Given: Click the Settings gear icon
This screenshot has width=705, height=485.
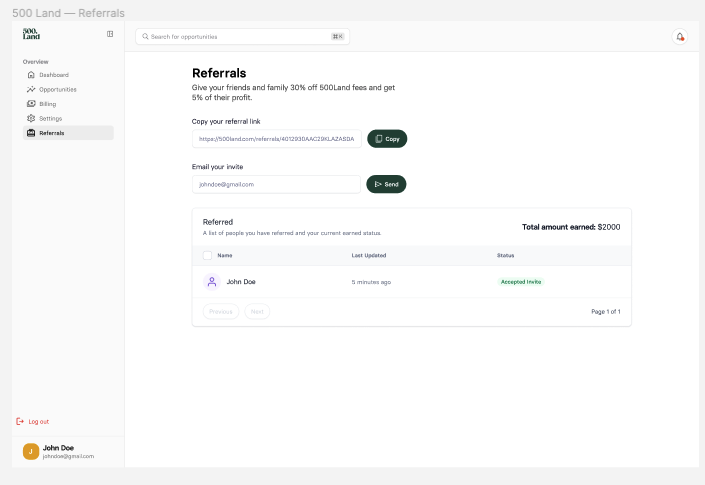Looking at the screenshot, I should [31, 118].
